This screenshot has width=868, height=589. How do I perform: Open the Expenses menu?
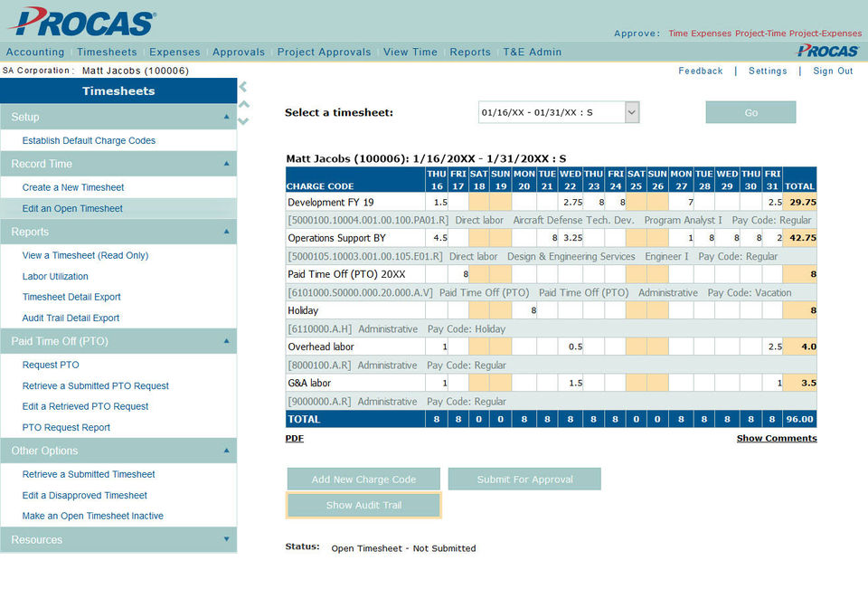175,52
